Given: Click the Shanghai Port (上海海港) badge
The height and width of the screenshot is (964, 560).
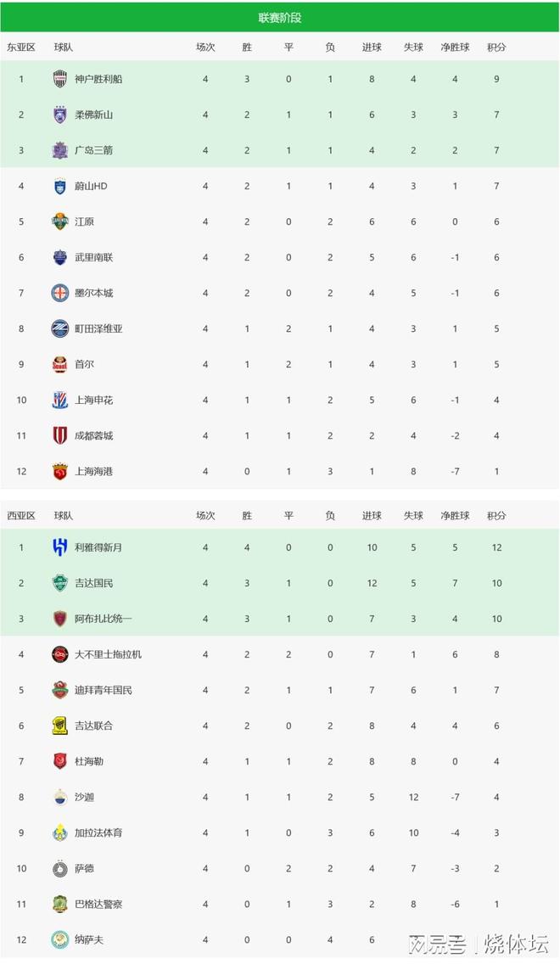Looking at the screenshot, I should tap(60, 471).
